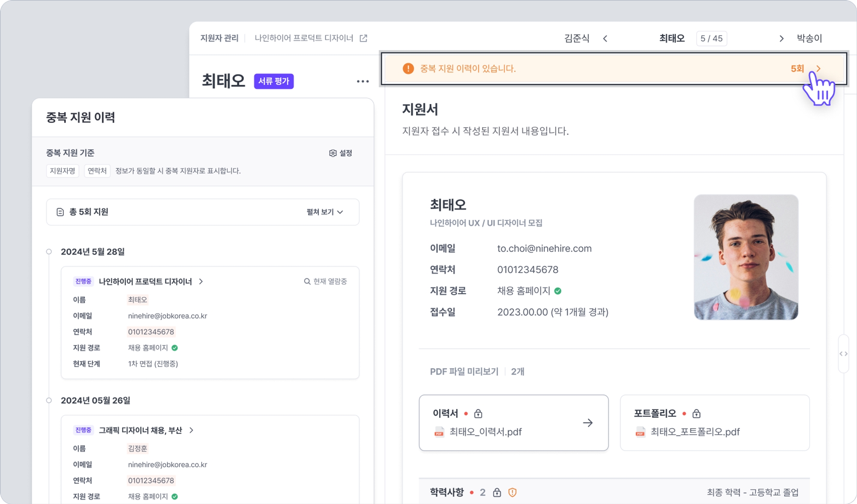Click highlighted name 최태오 in first history card
The width and height of the screenshot is (857, 504).
[x=138, y=300]
